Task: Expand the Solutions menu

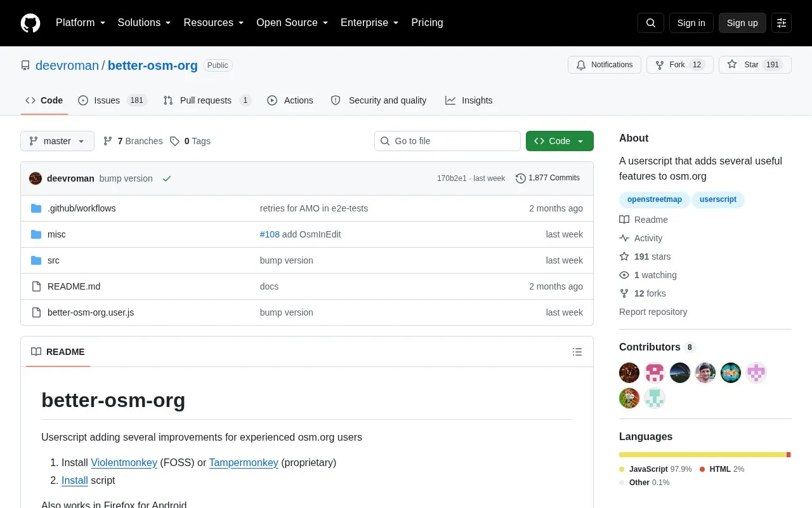Action: 145,23
